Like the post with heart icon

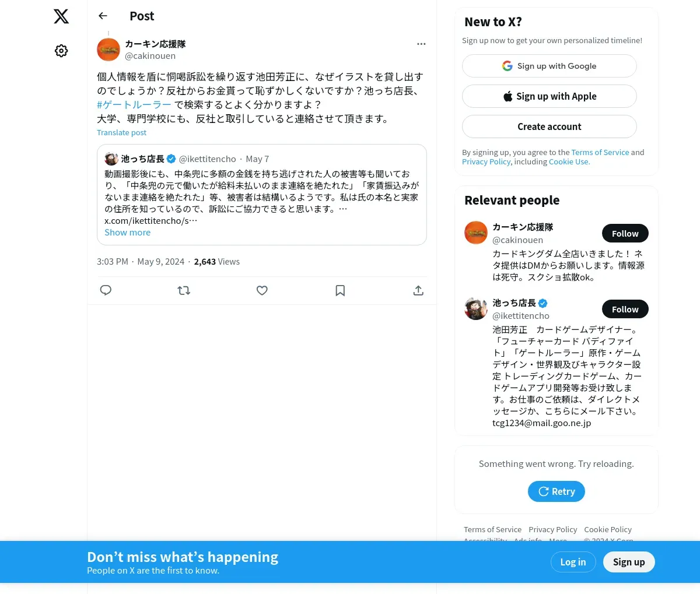pos(262,290)
